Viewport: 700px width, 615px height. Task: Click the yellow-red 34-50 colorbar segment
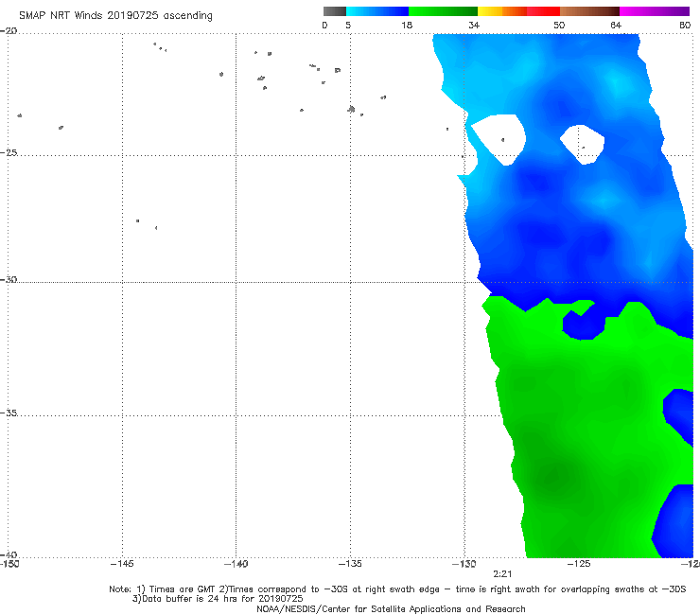pos(518,11)
